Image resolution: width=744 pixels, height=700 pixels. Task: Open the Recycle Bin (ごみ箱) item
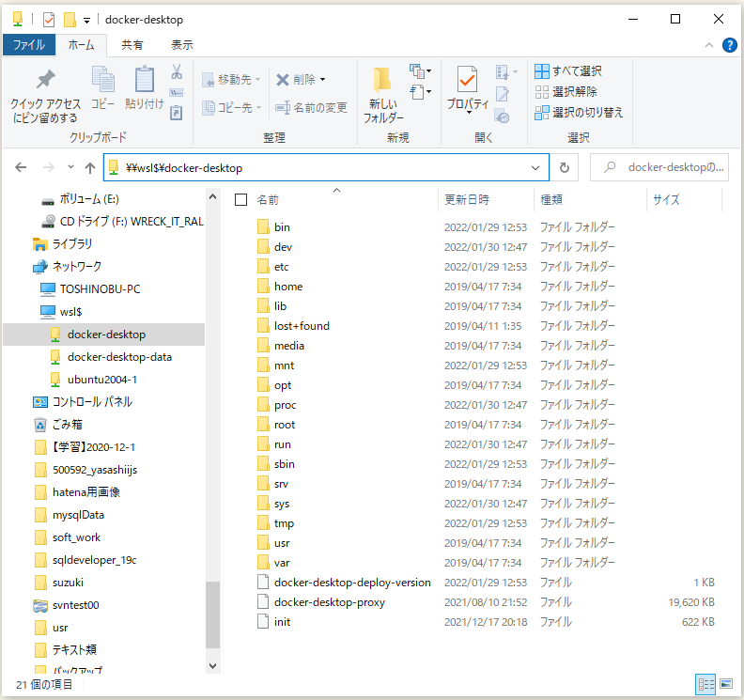pos(57,425)
